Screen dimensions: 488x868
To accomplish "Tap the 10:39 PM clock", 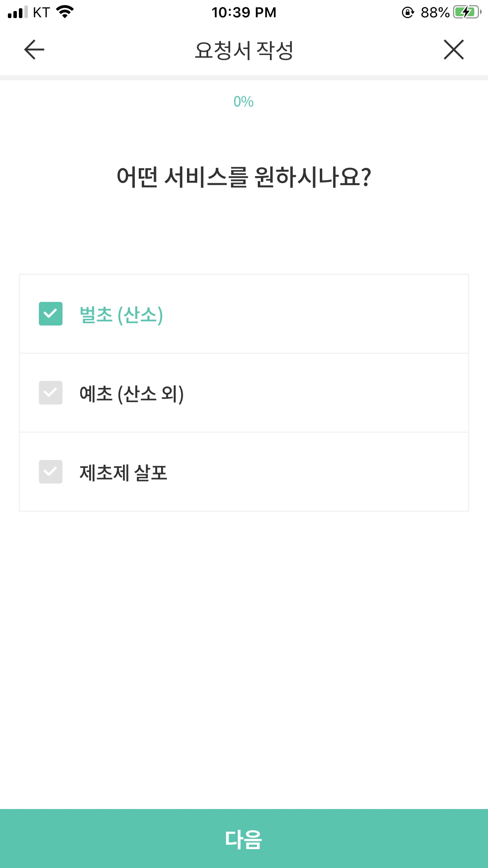I will click(244, 13).
